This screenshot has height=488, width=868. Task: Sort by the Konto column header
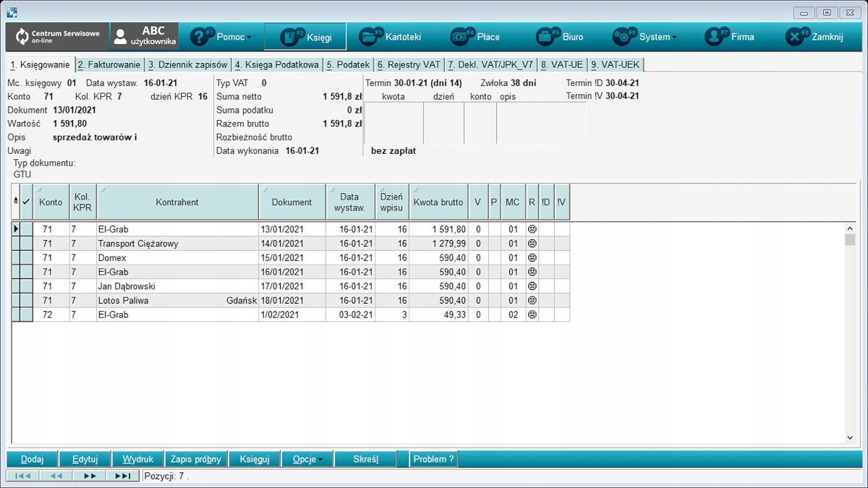coord(51,202)
